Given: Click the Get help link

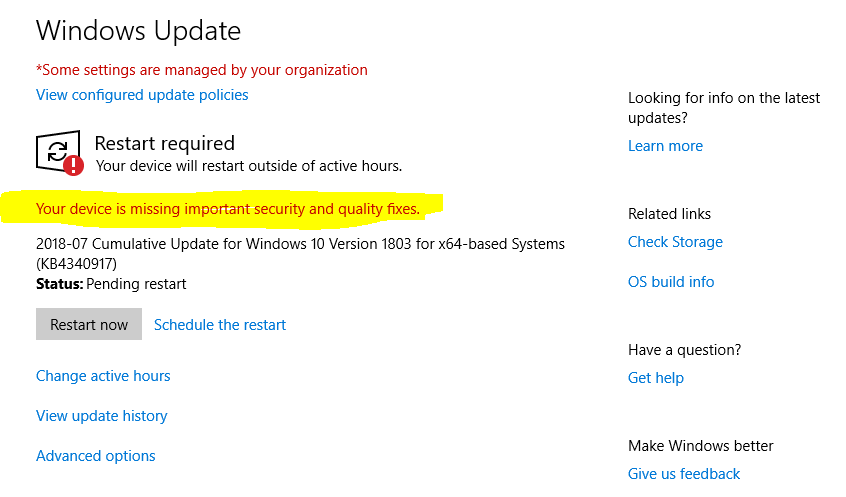Looking at the screenshot, I should [656, 378].
